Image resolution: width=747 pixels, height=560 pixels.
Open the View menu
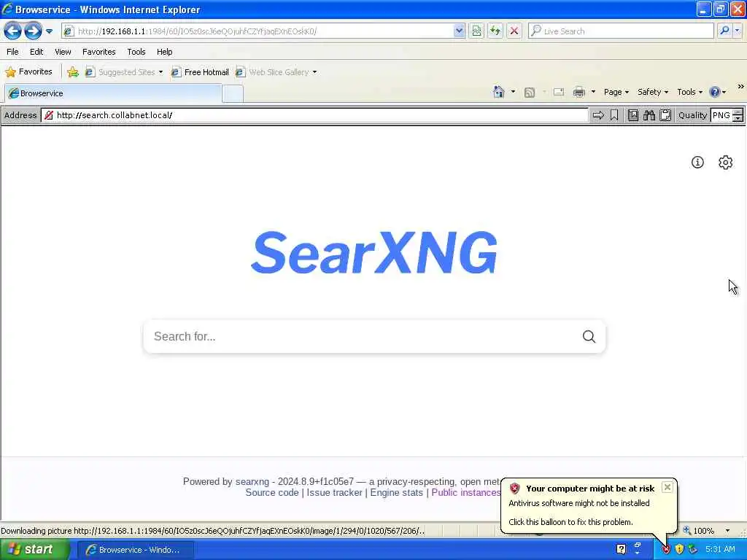click(63, 52)
